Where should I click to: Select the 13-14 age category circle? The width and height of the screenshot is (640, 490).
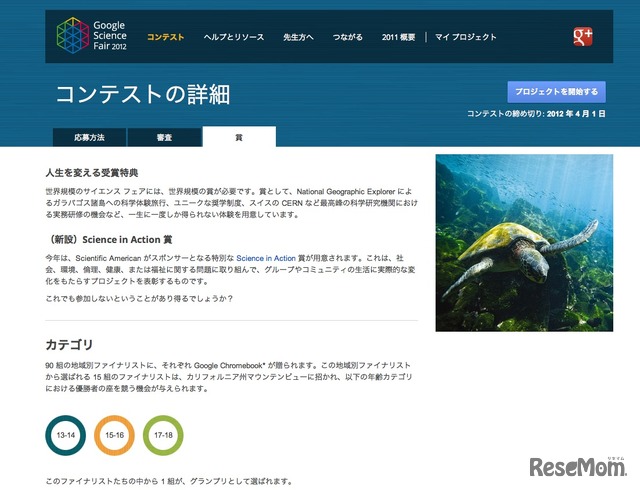[x=66, y=435]
